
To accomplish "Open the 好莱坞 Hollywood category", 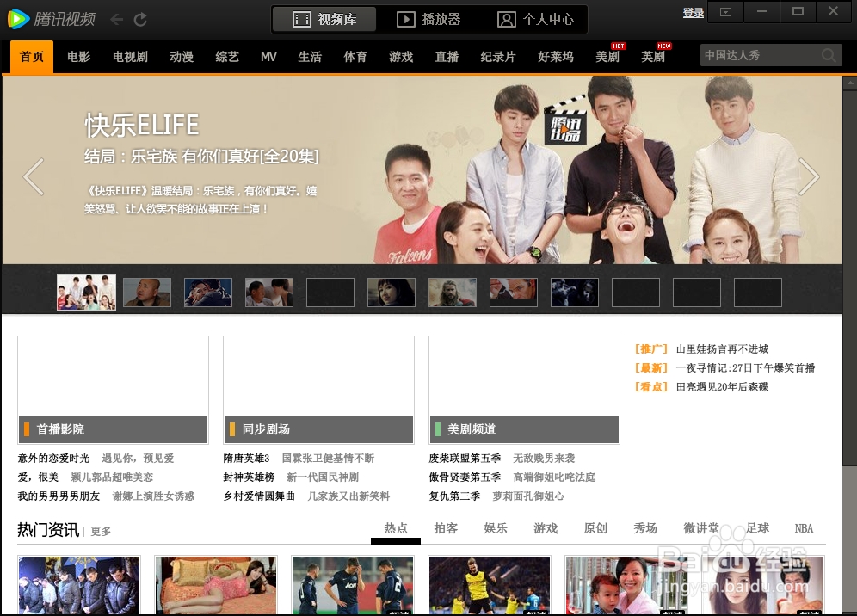I will 556,57.
